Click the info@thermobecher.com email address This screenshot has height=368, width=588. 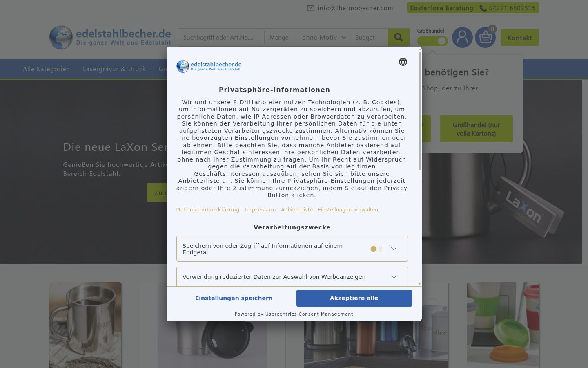click(355, 8)
